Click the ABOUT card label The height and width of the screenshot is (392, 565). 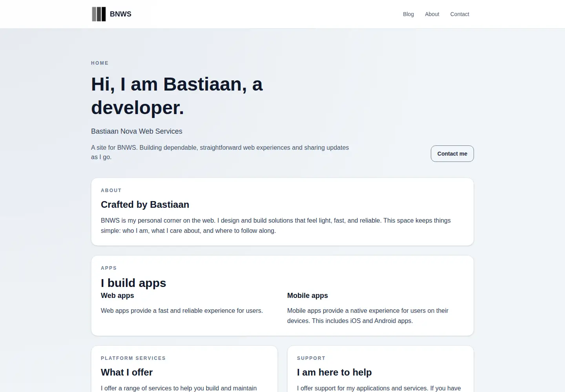click(x=111, y=191)
